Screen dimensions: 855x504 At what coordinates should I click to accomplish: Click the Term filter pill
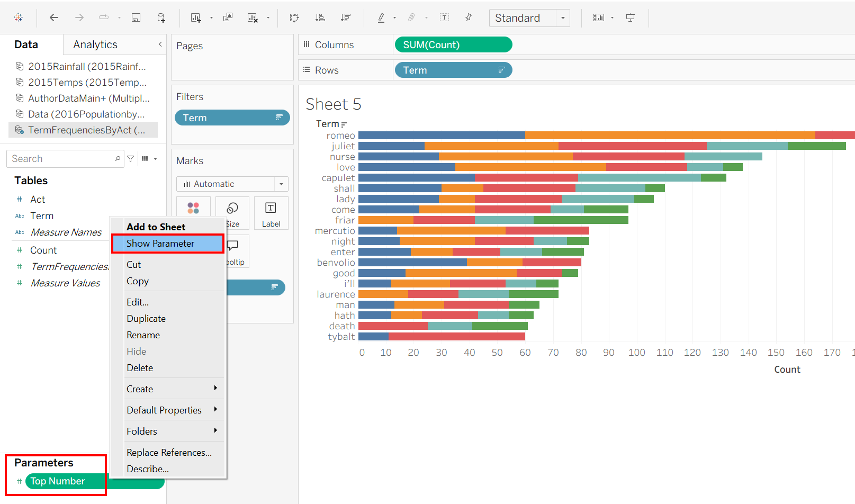[232, 118]
